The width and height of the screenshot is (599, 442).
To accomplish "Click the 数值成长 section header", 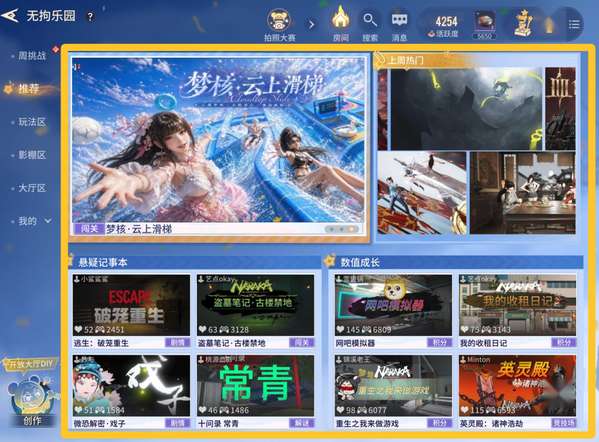I will pos(360,262).
